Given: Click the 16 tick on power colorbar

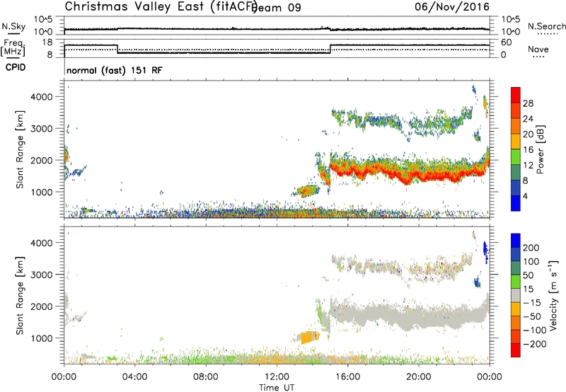Looking at the screenshot, I should point(528,150).
